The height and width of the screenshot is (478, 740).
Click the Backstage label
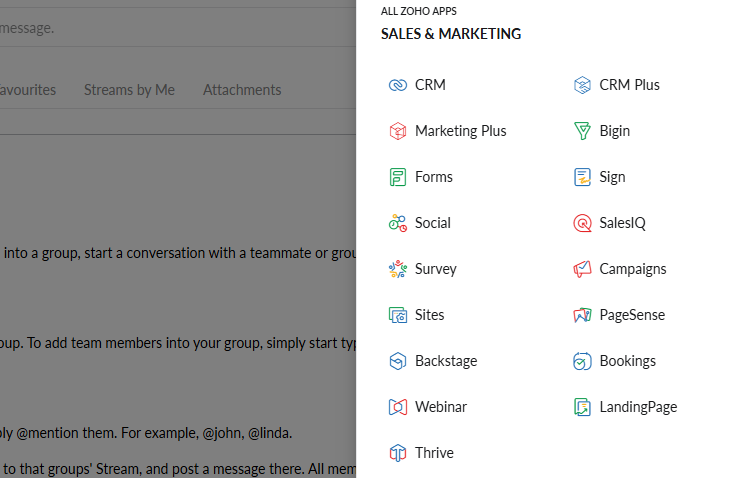[x=446, y=361]
